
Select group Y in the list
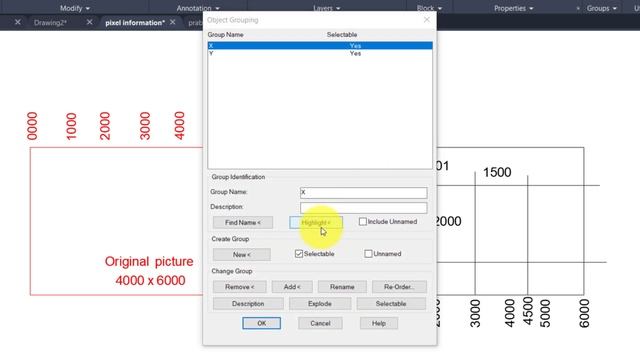coord(320,53)
